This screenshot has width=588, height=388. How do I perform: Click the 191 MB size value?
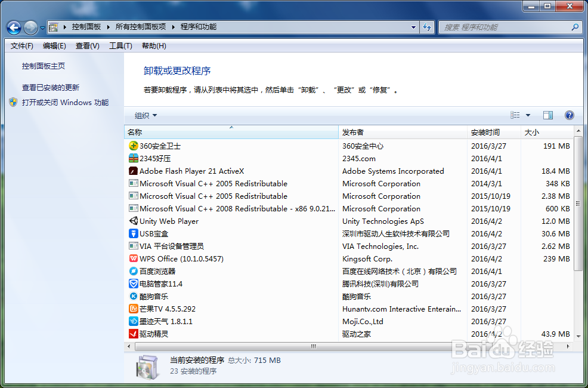point(556,146)
